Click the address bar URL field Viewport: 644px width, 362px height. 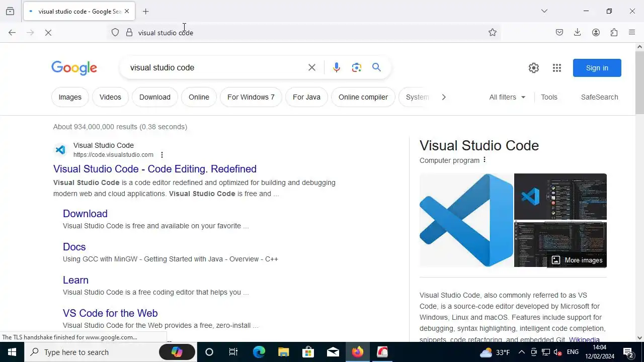[x=304, y=33]
